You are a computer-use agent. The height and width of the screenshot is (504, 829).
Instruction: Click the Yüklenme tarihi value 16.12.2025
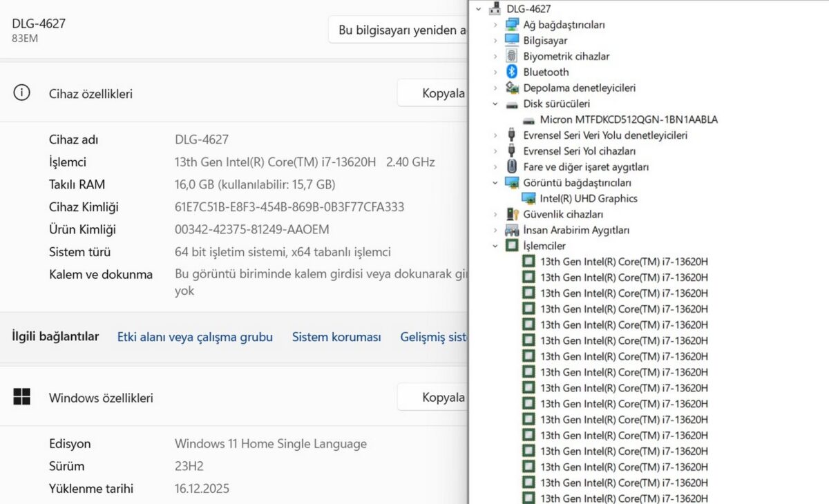202,489
